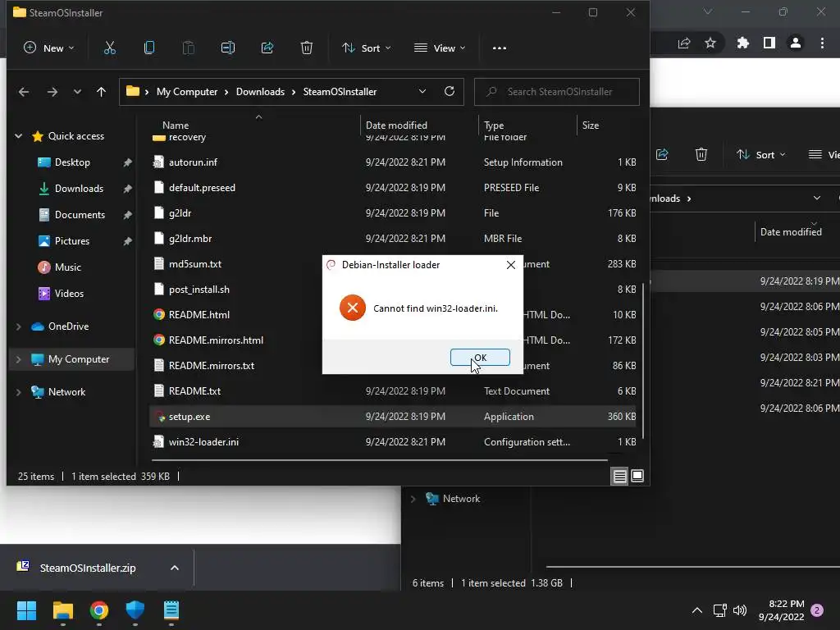Open Chrome three-dot menu
Viewport: 840px width, 630px height.
pyautogui.click(x=822, y=43)
